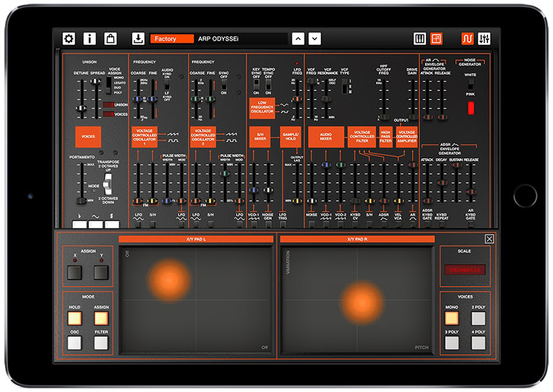Adjust the Portamento slider
Viewport: 553px width, 392px height.
(x=82, y=200)
